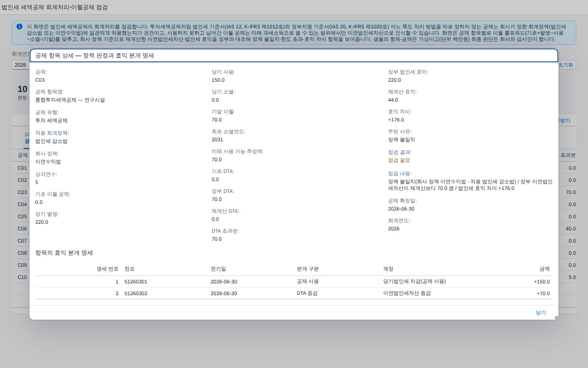
Task: Click the 계정 column header
Action: [x=388, y=269]
